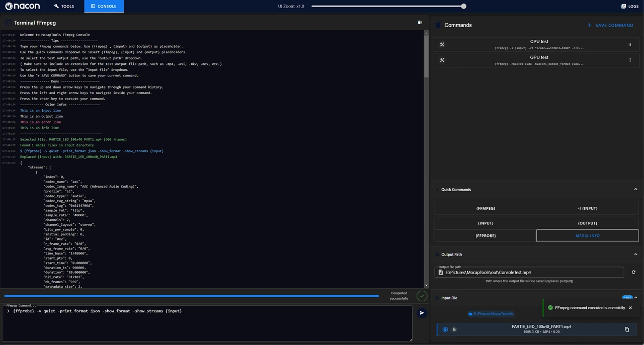The width and height of the screenshot is (644, 345).
Task: Collapse the Quick Commands section
Action: tap(635, 190)
